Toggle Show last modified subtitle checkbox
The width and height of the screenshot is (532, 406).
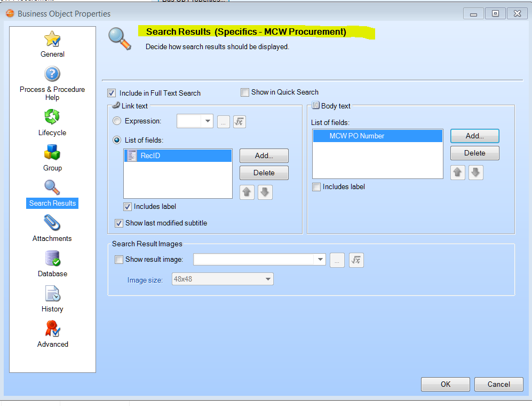[x=119, y=223]
